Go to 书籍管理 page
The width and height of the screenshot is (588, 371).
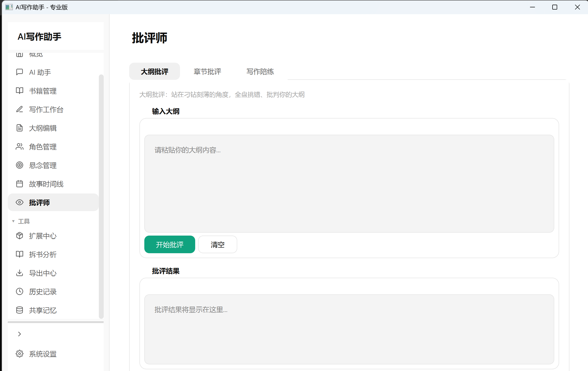click(x=53, y=91)
